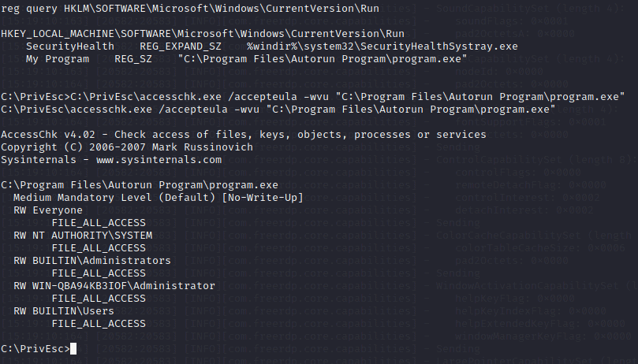Click the REG_EXPAND_SZ type text
This screenshot has height=364, width=638.
[181, 46]
